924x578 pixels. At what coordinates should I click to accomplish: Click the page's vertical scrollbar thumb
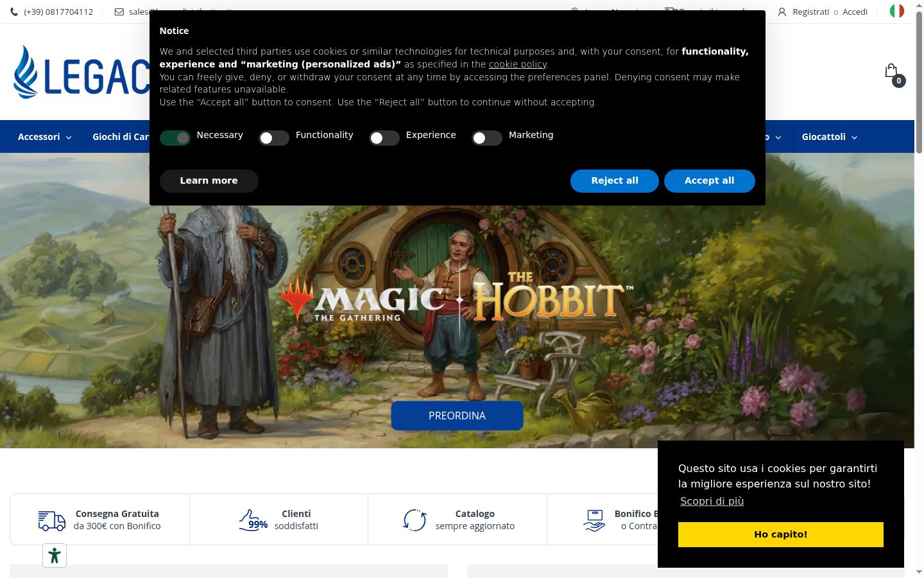[x=919, y=82]
